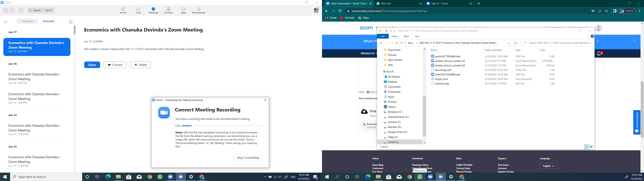Open the English language dropdown
The width and height of the screenshot is (644, 181).
click(549, 166)
